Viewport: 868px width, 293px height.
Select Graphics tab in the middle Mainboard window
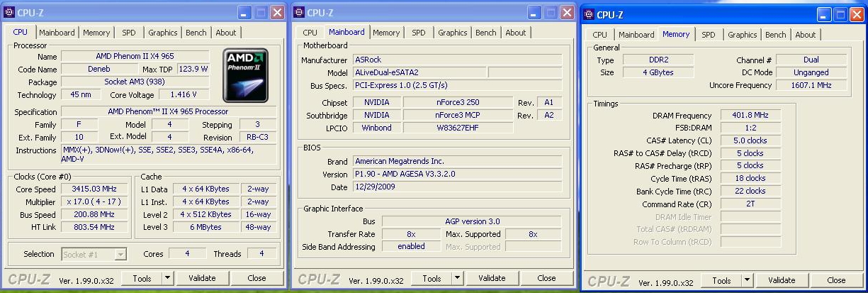pos(453,33)
